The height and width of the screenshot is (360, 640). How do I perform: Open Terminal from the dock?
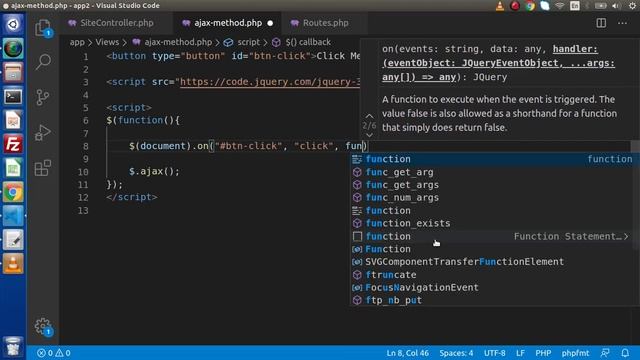click(13, 97)
